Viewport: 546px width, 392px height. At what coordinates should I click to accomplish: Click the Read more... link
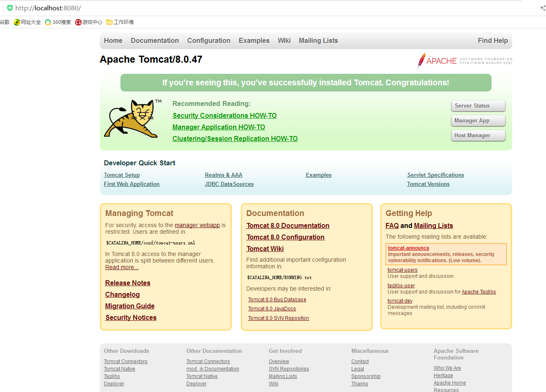point(122,267)
